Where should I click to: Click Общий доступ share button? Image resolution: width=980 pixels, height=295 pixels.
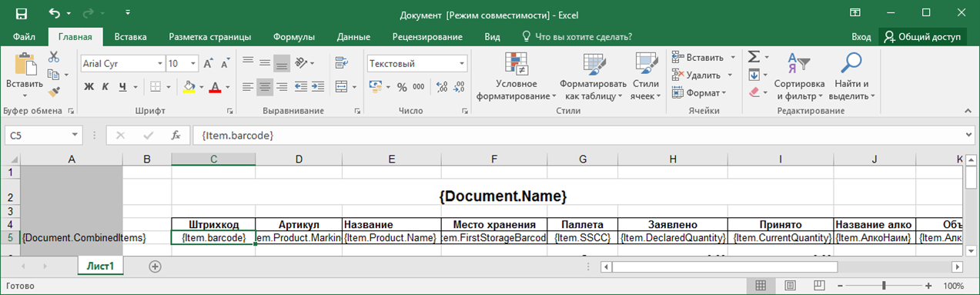pos(923,36)
